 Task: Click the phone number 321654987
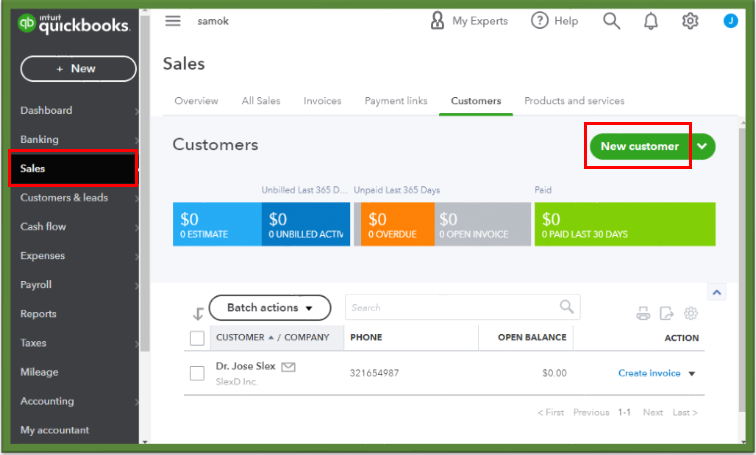(x=374, y=373)
